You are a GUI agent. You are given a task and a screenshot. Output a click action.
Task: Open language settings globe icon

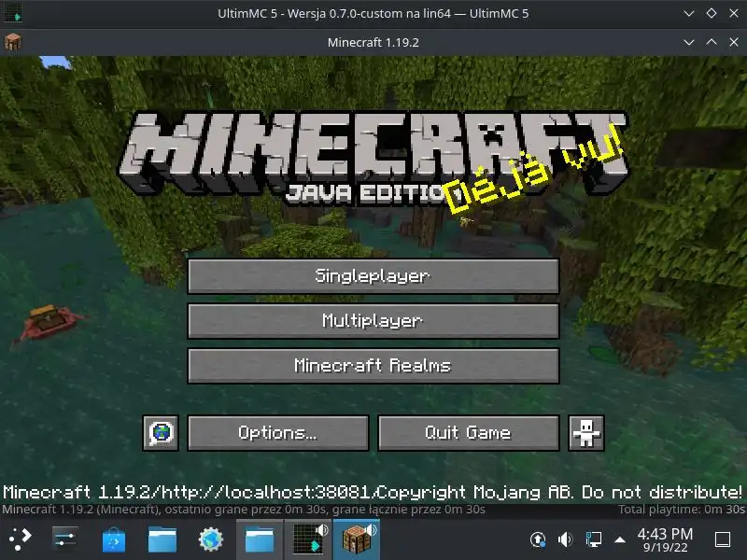pyautogui.click(x=161, y=433)
